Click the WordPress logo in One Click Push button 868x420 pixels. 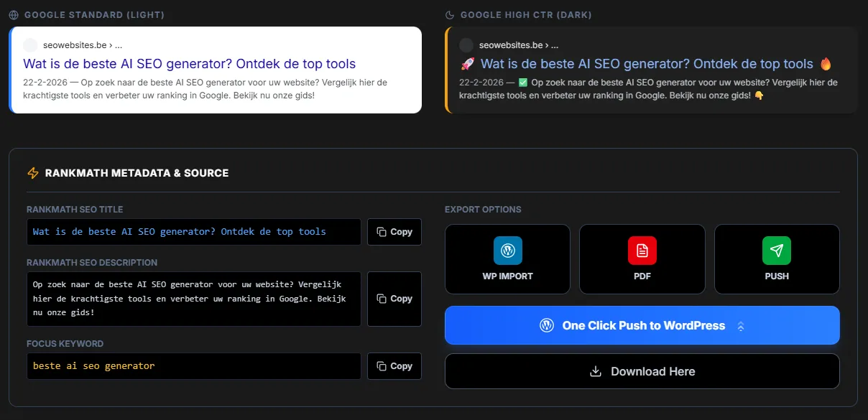click(x=547, y=325)
